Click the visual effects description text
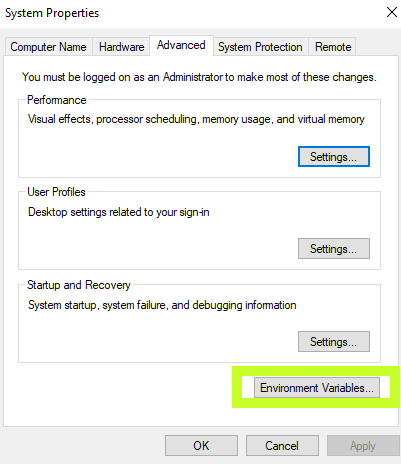Image resolution: width=401 pixels, height=464 pixels. [196, 119]
